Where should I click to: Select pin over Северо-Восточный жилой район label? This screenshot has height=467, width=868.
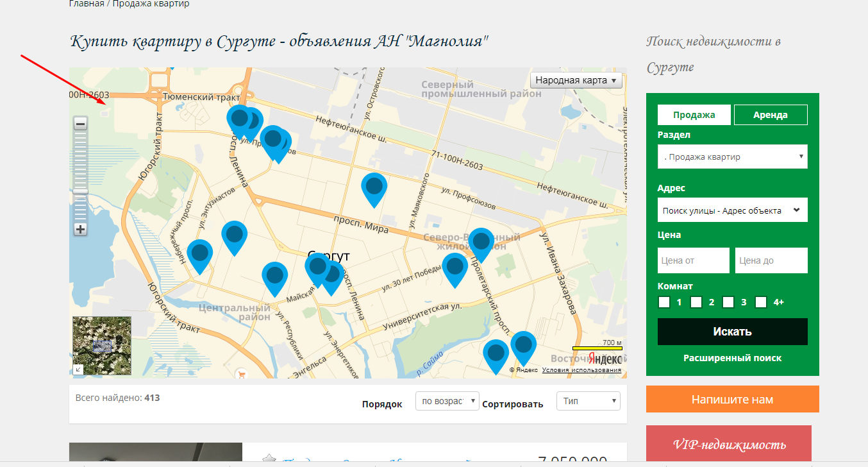(x=481, y=245)
